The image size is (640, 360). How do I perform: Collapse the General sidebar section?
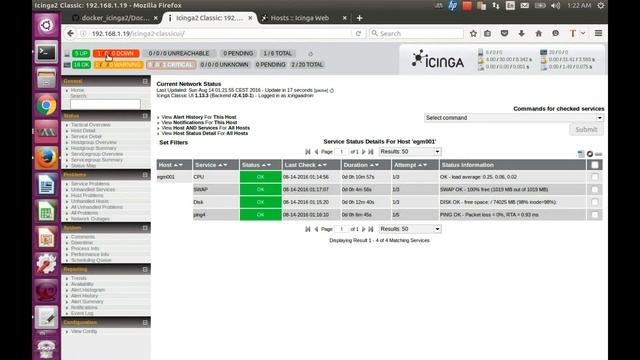145,81
